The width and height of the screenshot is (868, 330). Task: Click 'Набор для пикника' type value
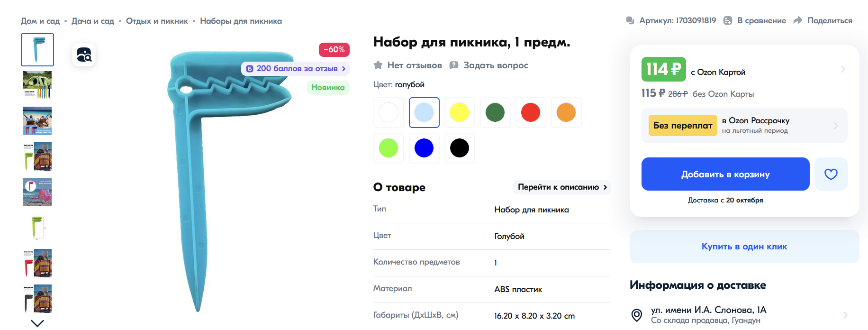(x=532, y=210)
